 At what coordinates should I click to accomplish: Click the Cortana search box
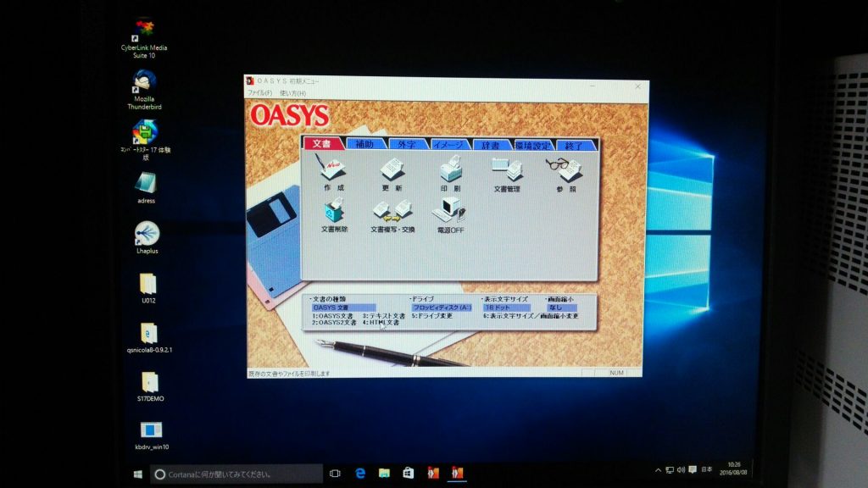[x=236, y=474]
